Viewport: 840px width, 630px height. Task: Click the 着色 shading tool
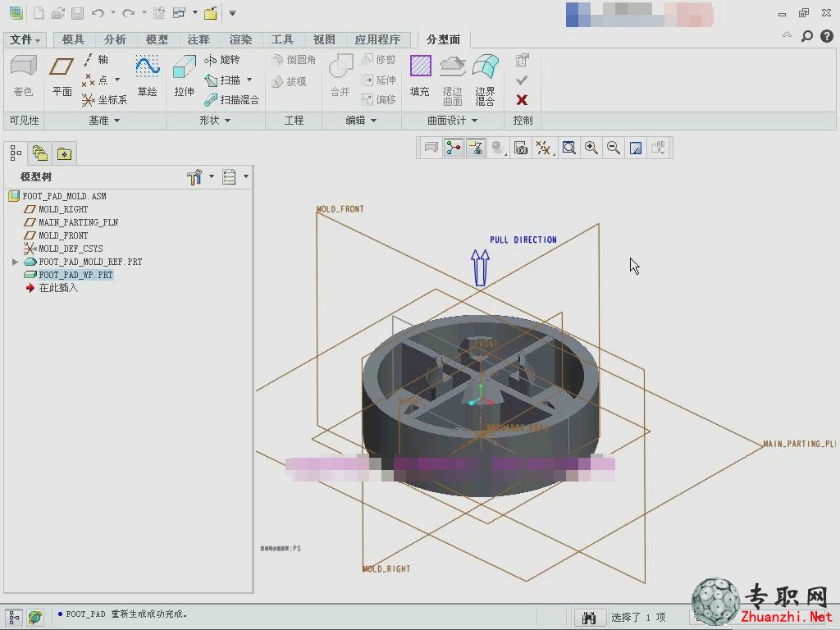23,75
